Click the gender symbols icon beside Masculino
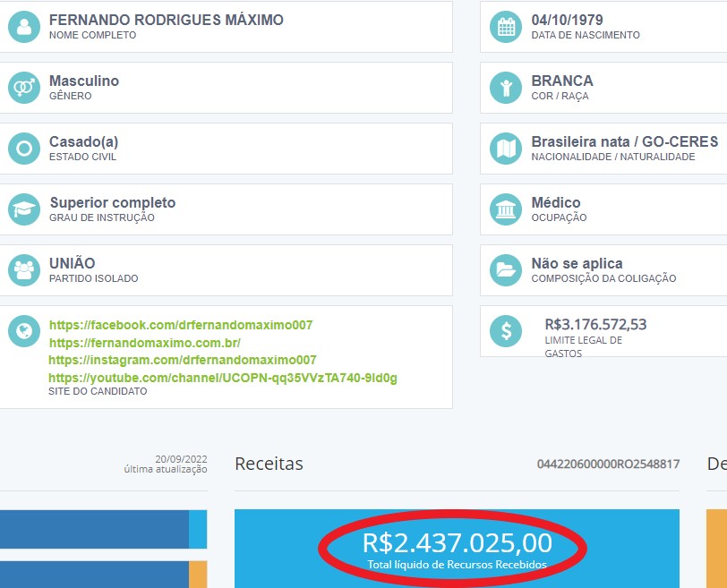 (x=24, y=88)
